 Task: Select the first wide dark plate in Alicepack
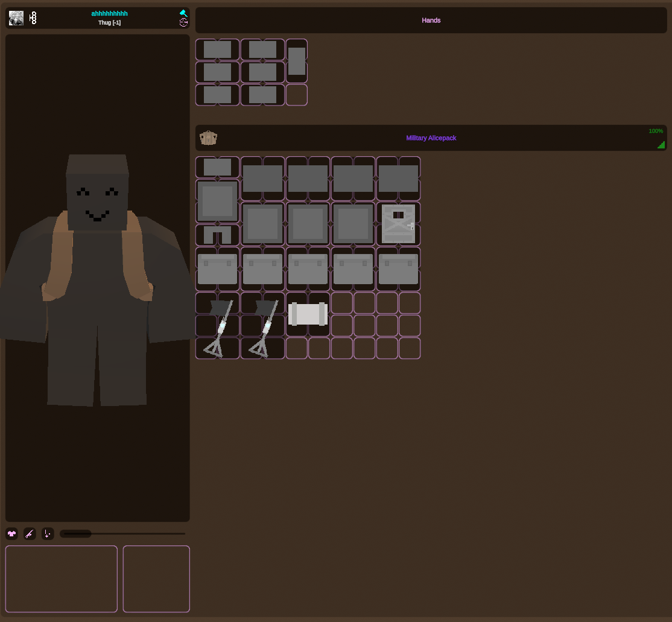coord(263,179)
